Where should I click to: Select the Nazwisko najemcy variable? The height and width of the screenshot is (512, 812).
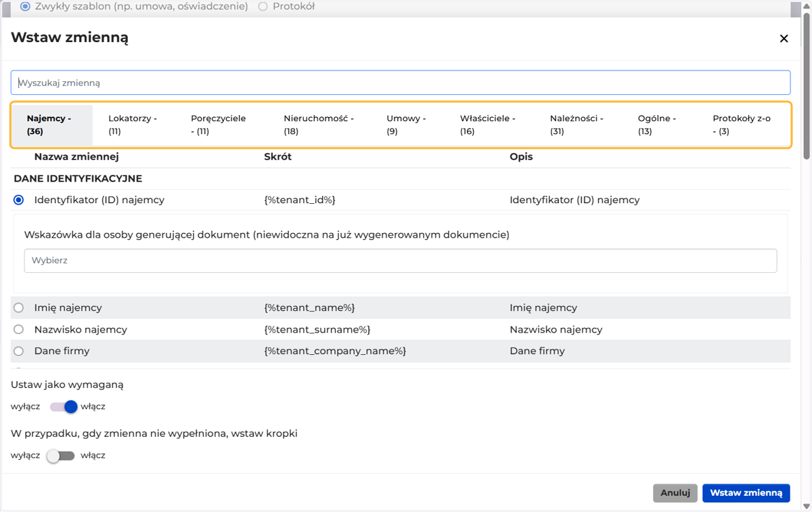(x=19, y=329)
